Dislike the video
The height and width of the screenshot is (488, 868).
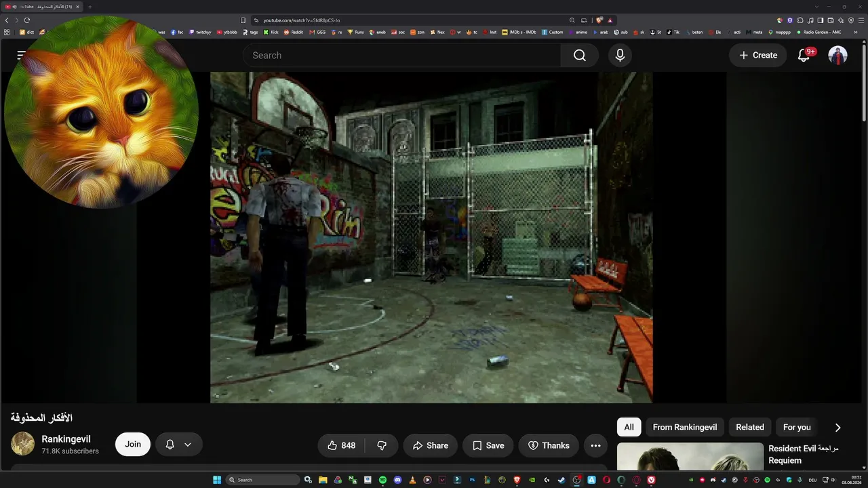click(x=382, y=445)
